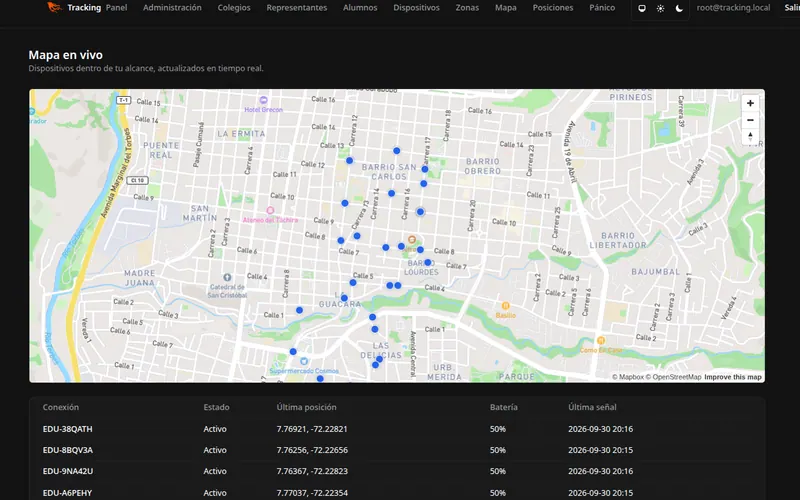Switch to light theme with sun icon
The image size is (800, 500).
coord(660,8)
